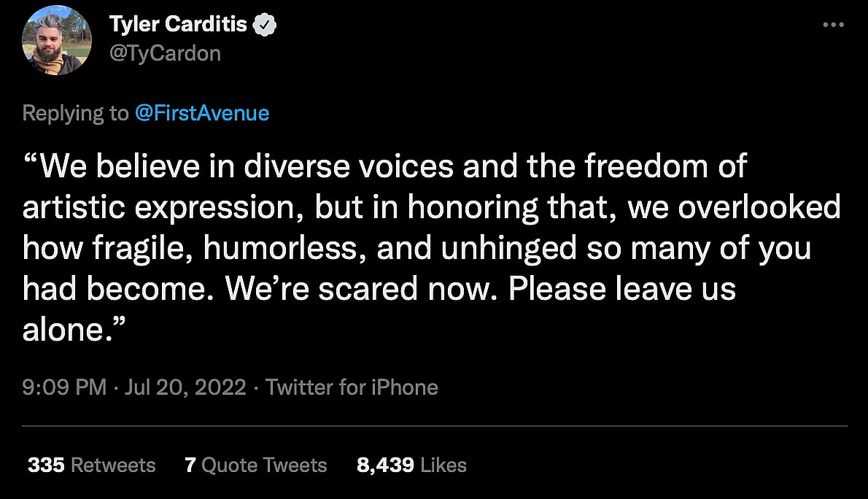
Task: View the 335 Retweets list
Action: point(91,465)
